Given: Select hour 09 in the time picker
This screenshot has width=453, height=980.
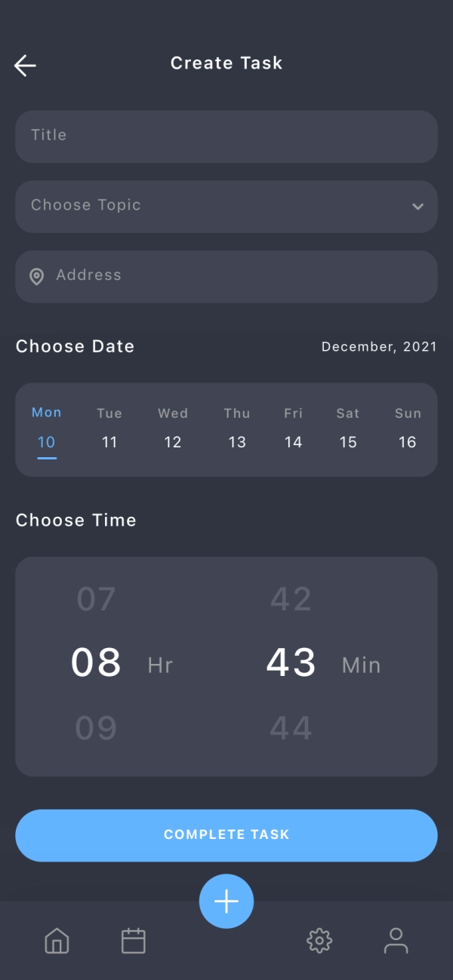Looking at the screenshot, I should click(96, 727).
